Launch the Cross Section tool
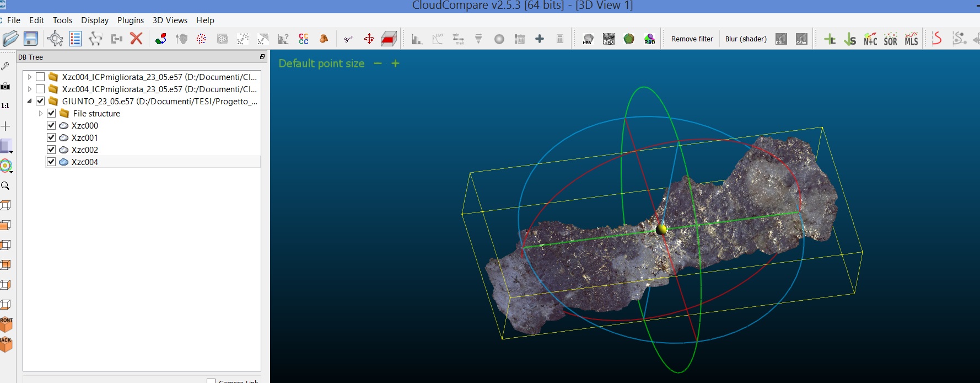The width and height of the screenshot is (980, 383). tap(389, 39)
